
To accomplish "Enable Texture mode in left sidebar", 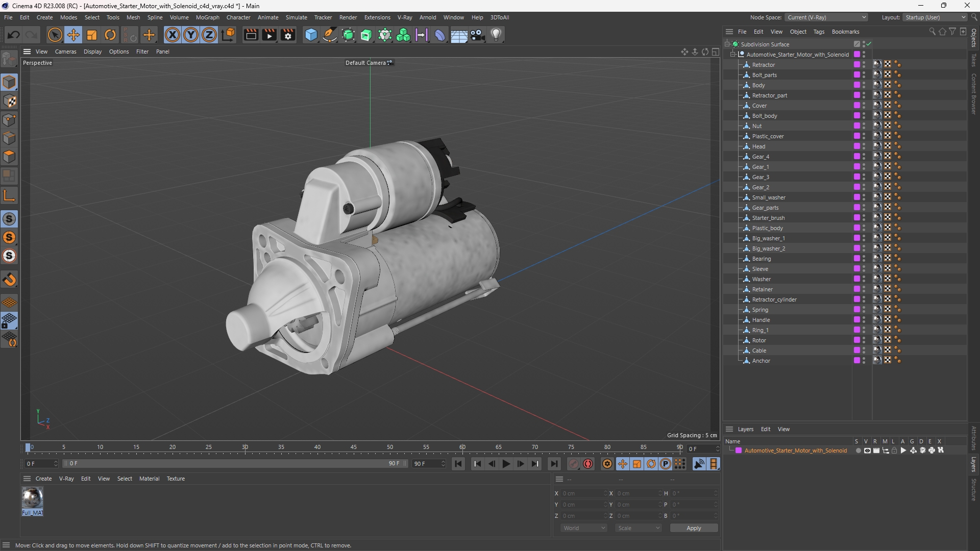I will [x=9, y=101].
